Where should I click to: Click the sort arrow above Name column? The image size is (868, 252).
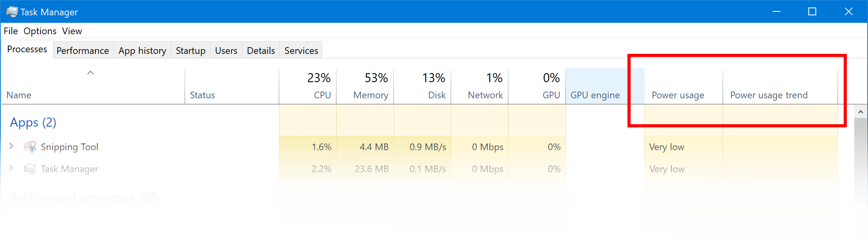tap(90, 73)
